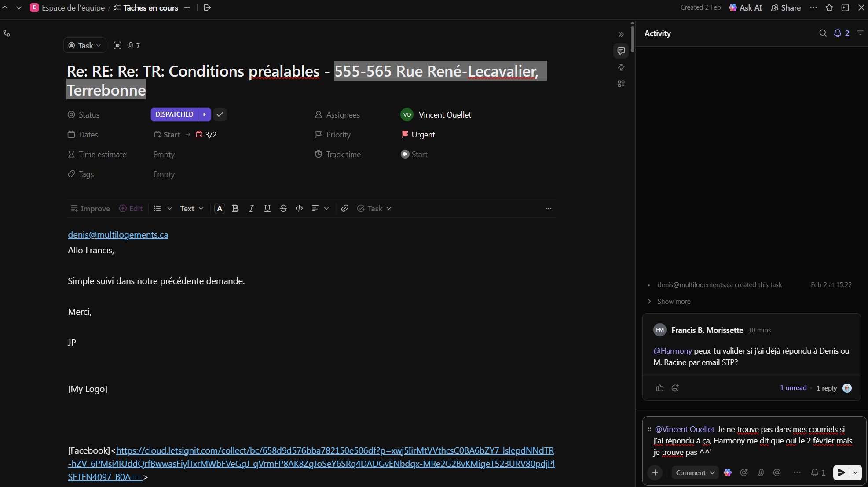Open the text color picker

pyautogui.click(x=220, y=208)
